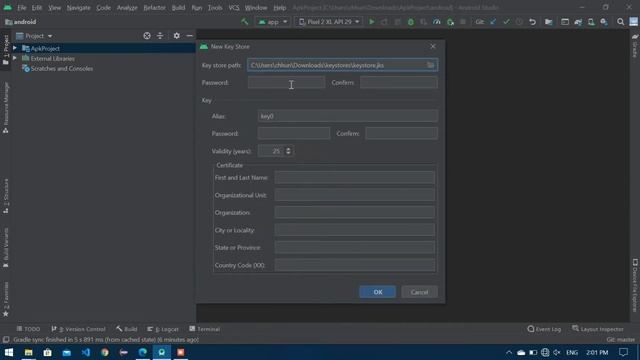Click the Git: master branch indicator
The width and height of the screenshot is (640, 360).
(x=620, y=340)
